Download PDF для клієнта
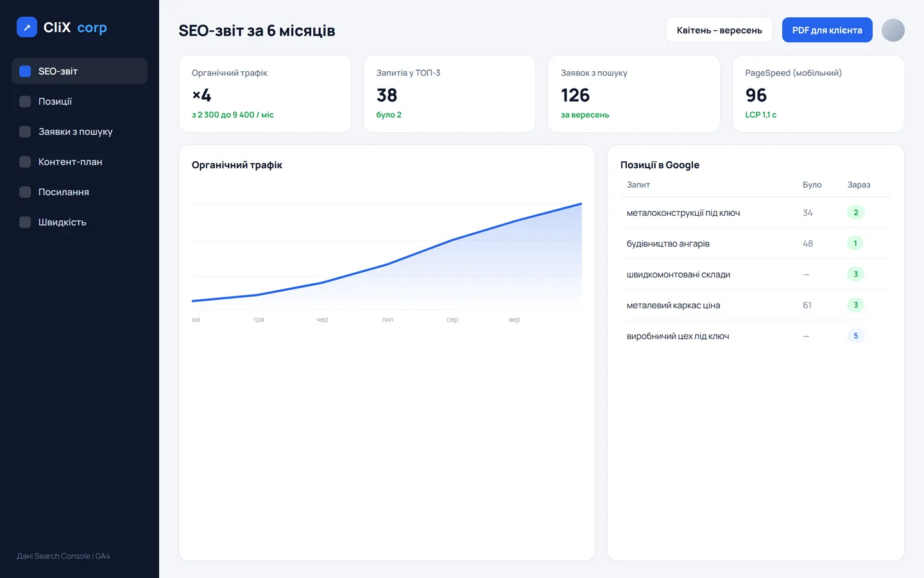This screenshot has width=924, height=578. pos(827,30)
